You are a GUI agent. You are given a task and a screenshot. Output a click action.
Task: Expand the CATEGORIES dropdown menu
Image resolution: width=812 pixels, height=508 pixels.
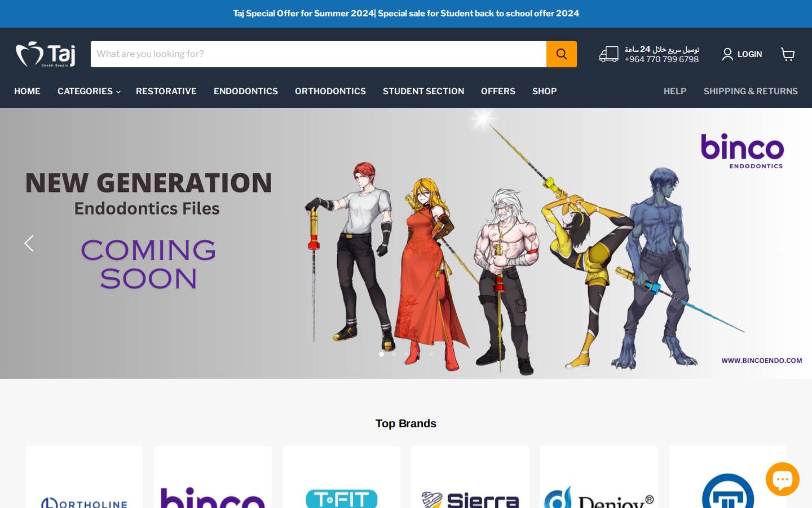coord(89,91)
